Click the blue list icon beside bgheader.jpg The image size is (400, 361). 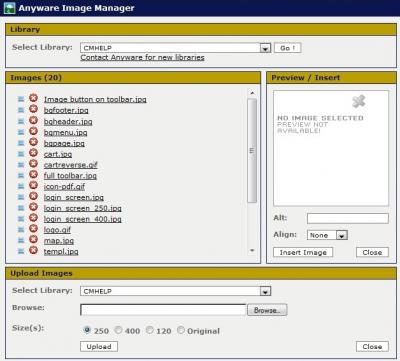click(21, 121)
